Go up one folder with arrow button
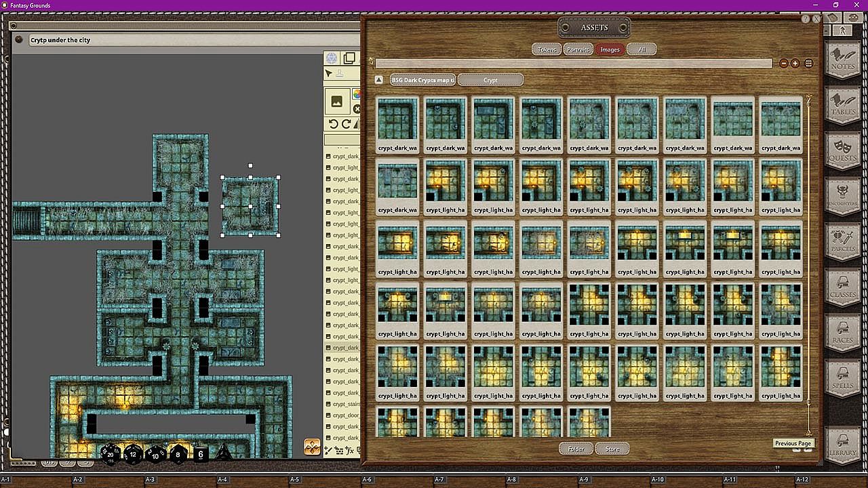This screenshot has height=488, width=868. click(380, 80)
